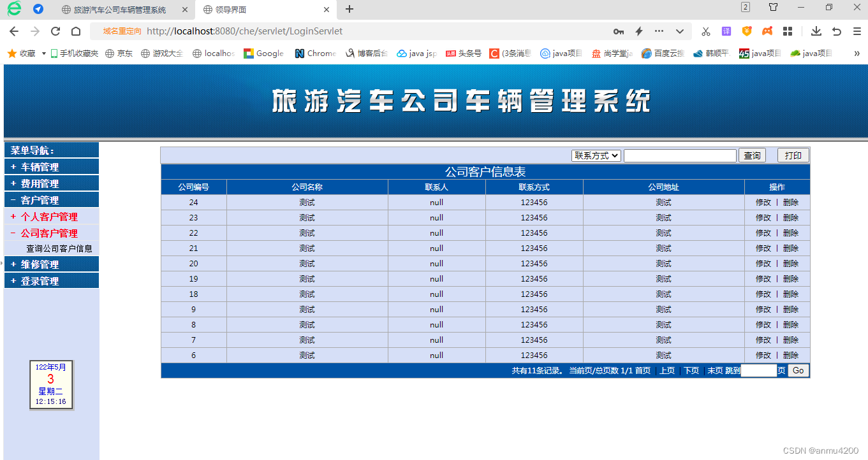Go to browser home page
Viewport: 868px width, 460px height.
(x=76, y=31)
